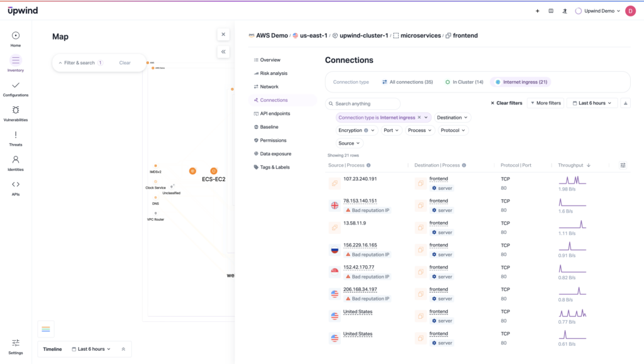This screenshot has height=364, width=644.
Task: Open Vulnerabilities bug icon in sidebar
Action: point(16,112)
